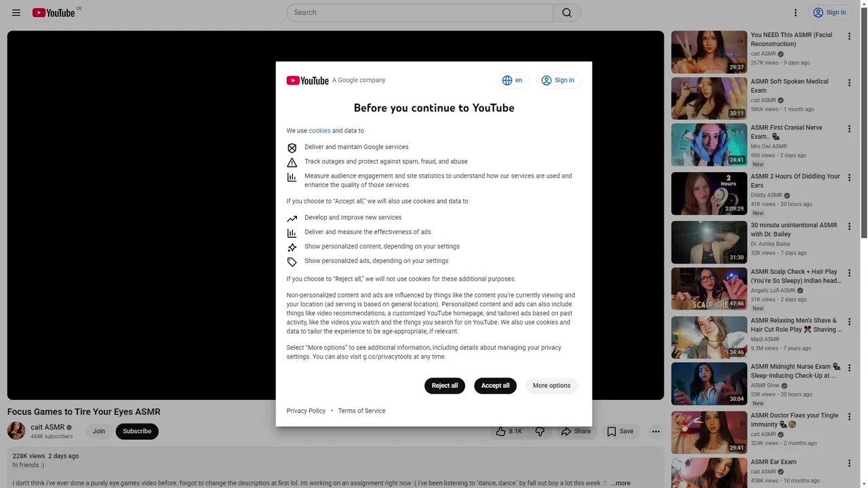The width and height of the screenshot is (868, 488).
Task: Click the Accept all button
Action: point(495,386)
